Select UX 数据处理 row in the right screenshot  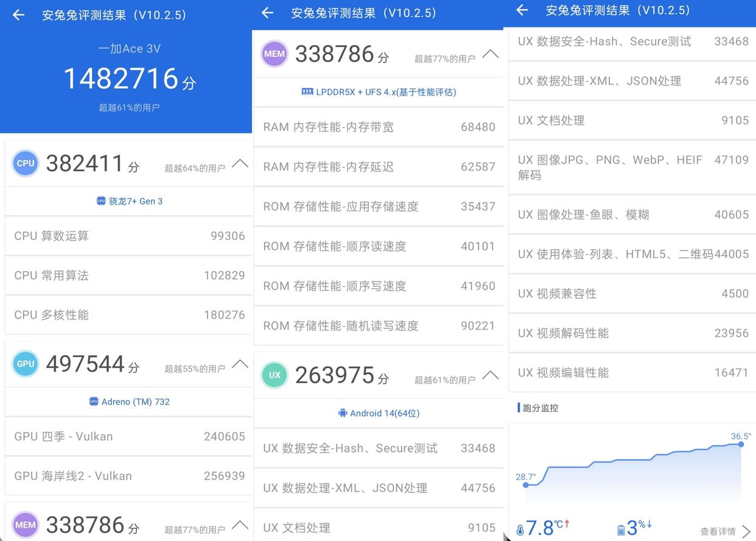tap(632, 81)
